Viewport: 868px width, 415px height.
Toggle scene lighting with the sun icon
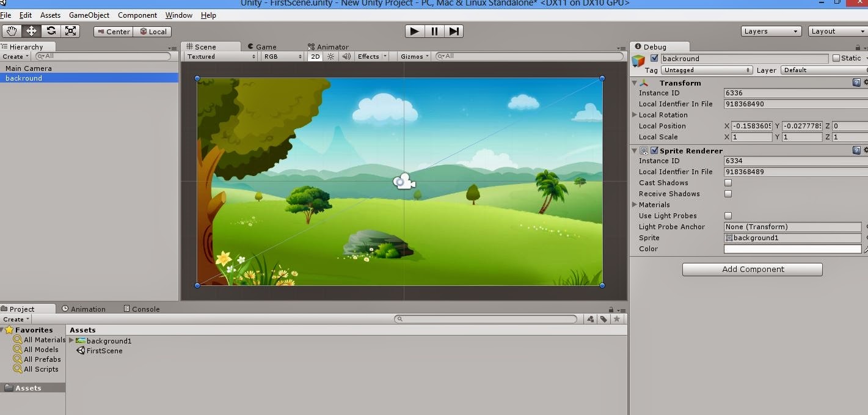point(330,56)
